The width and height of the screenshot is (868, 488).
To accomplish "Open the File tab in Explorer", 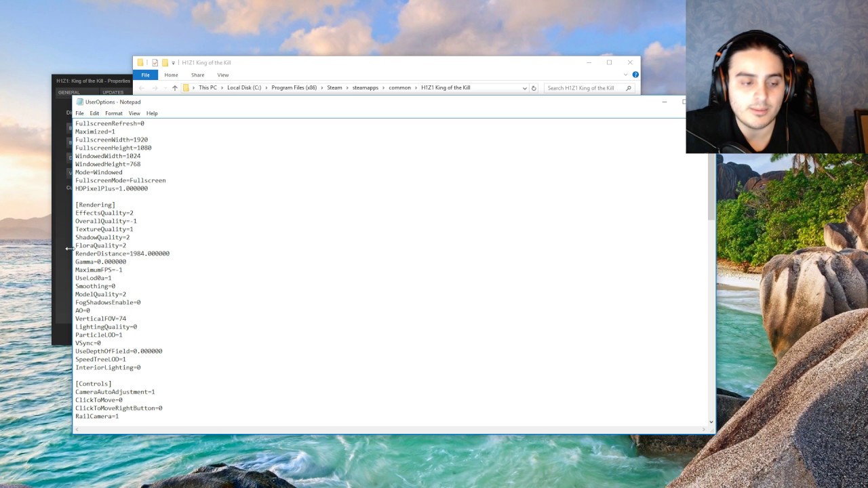I will point(145,75).
